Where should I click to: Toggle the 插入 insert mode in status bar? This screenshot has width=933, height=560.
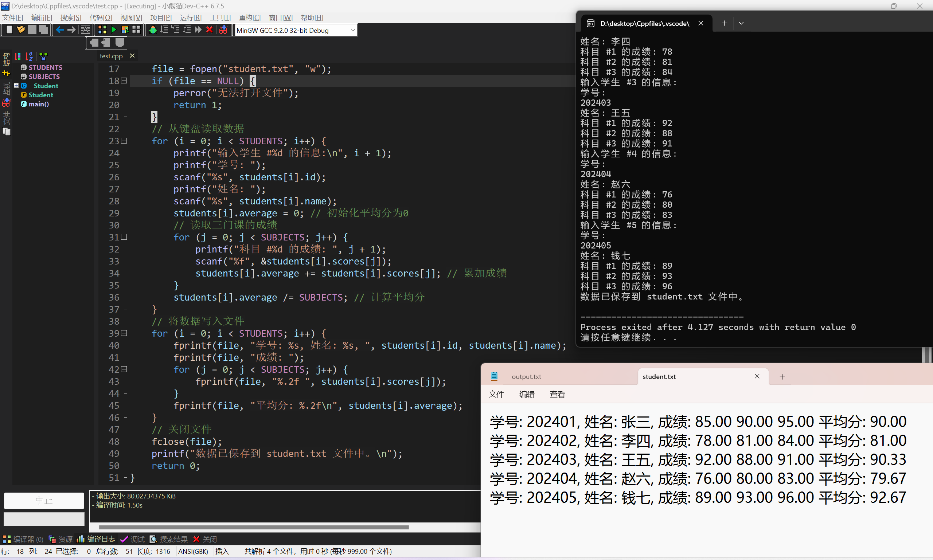click(x=222, y=551)
